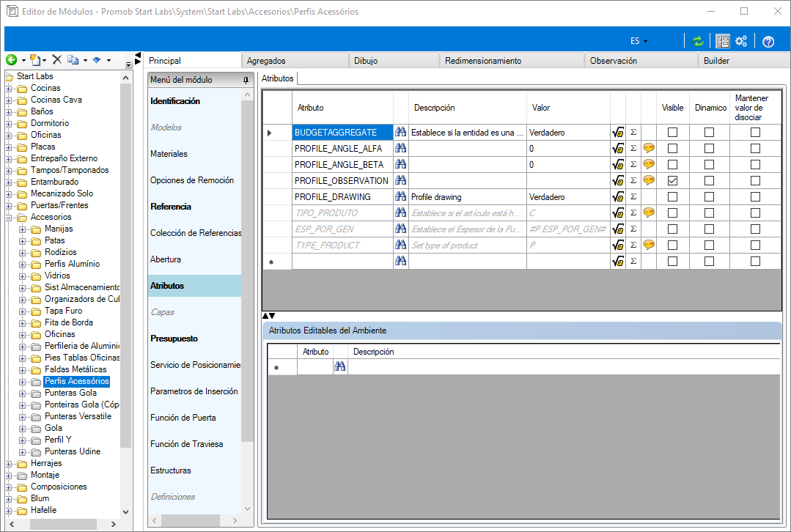Click the Valor cell of PROFILE_ANGLE_ALFA
Image resolution: width=791 pixels, height=532 pixels.
568,148
